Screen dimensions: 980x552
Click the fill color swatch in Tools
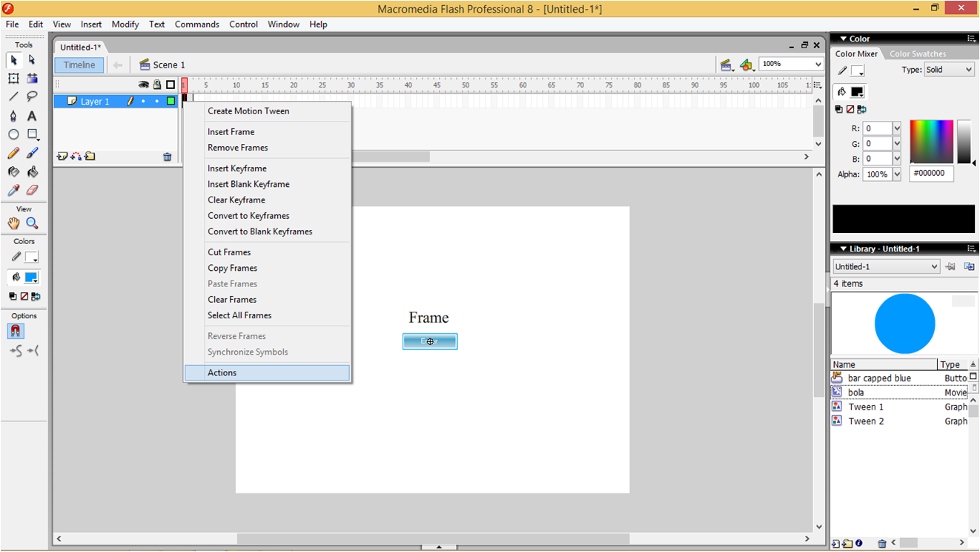(31, 277)
